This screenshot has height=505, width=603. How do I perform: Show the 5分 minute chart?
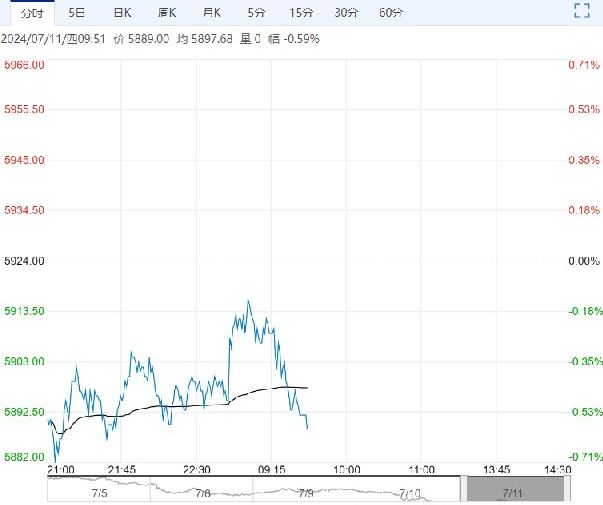pyautogui.click(x=255, y=13)
